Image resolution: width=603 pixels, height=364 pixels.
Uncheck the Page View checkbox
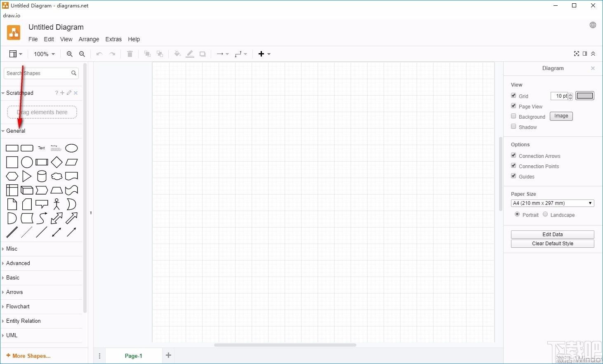[513, 106]
